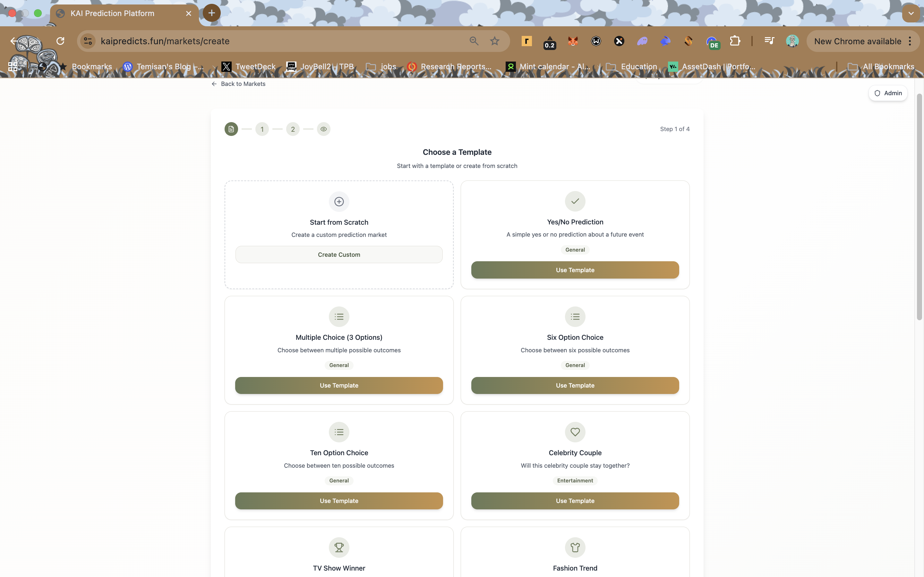Open the Chrome extensions puzzle icon
Image resolution: width=924 pixels, height=577 pixels.
point(735,41)
